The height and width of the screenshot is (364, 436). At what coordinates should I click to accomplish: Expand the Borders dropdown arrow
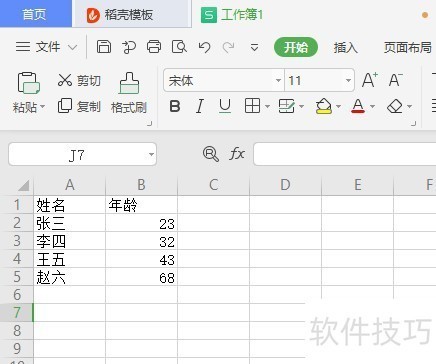(x=267, y=107)
